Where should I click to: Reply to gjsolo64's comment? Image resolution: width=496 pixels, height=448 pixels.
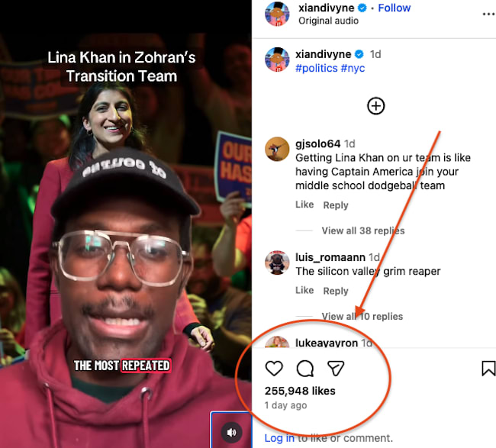[336, 205]
